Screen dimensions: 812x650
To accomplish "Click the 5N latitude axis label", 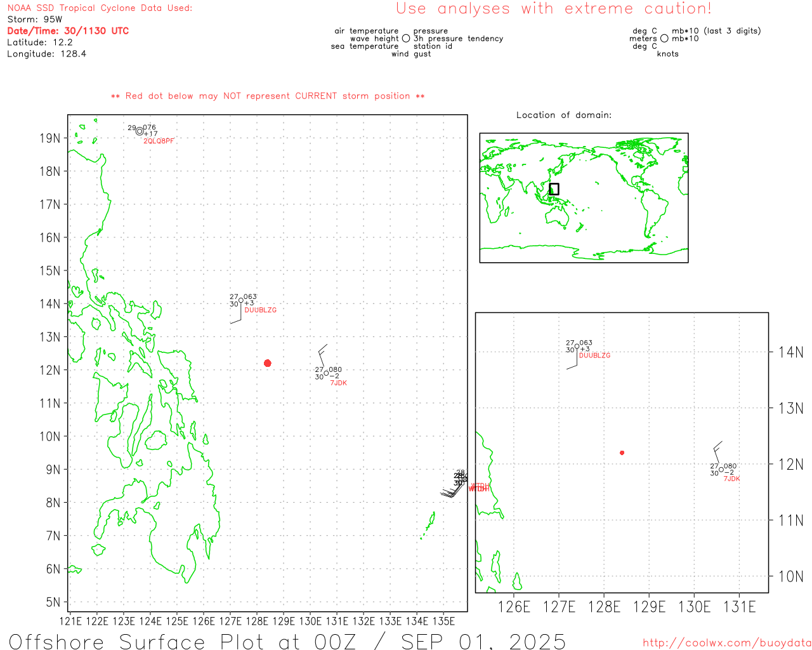I will coord(54,602).
